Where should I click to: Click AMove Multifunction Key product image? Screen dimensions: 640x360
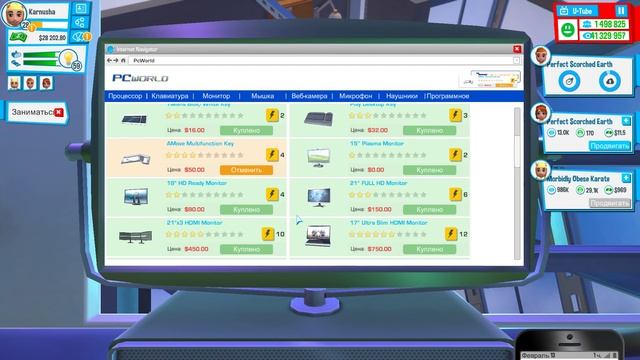[x=136, y=159]
